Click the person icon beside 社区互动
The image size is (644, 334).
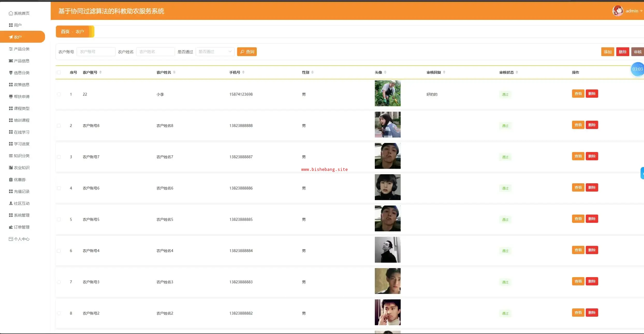(x=11, y=203)
